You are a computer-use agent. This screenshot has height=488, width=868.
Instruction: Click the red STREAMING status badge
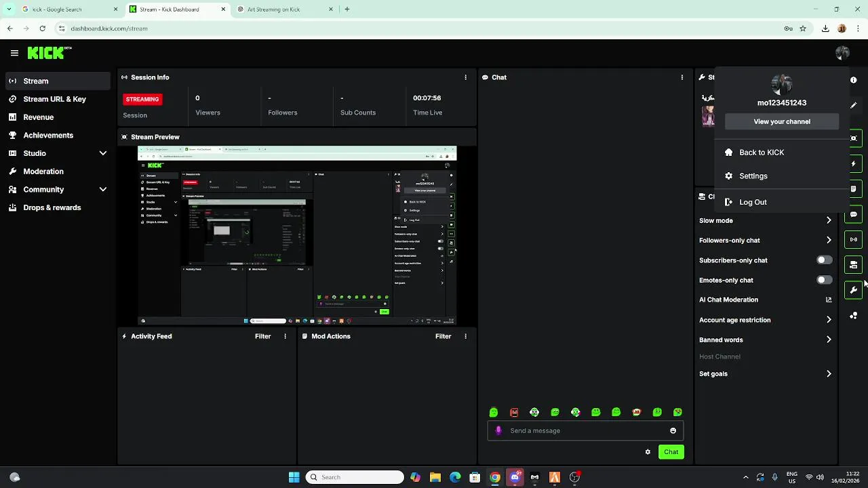click(142, 99)
